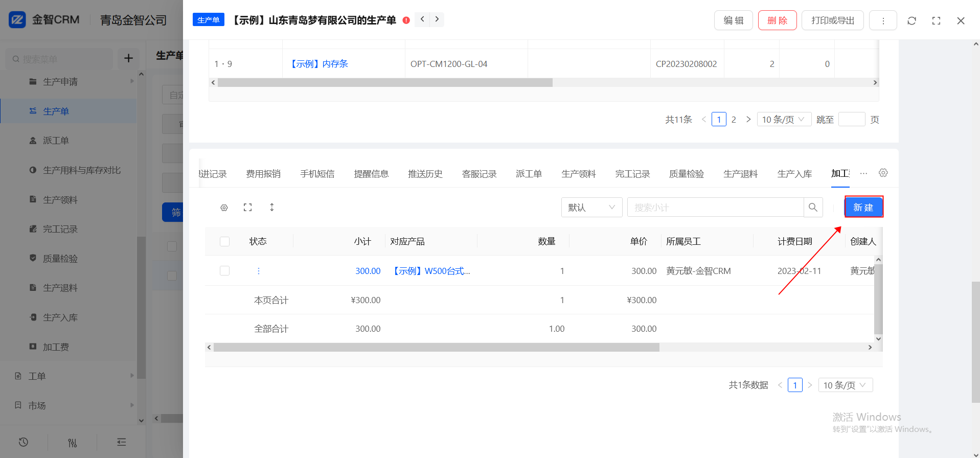This screenshot has height=458, width=980.
Task: Collapse menu icon in sidebar footer
Action: [121, 442]
